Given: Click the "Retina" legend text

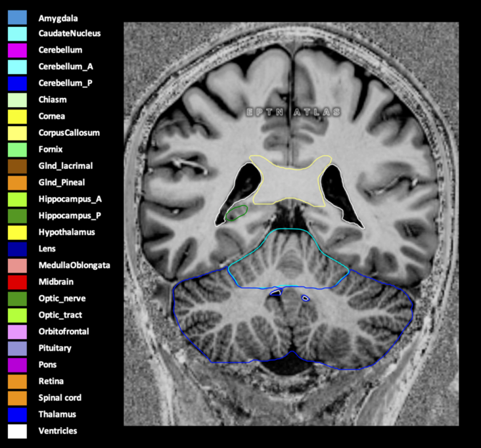Looking at the screenshot, I should tap(51, 381).
